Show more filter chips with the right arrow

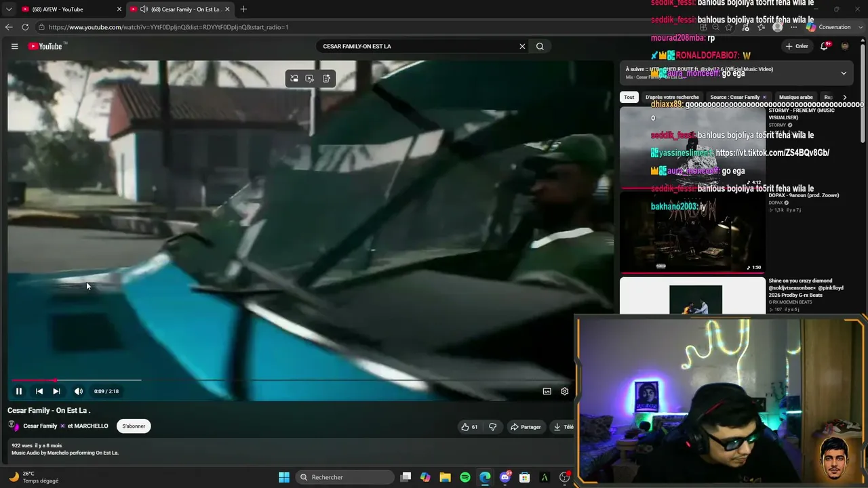click(x=844, y=97)
